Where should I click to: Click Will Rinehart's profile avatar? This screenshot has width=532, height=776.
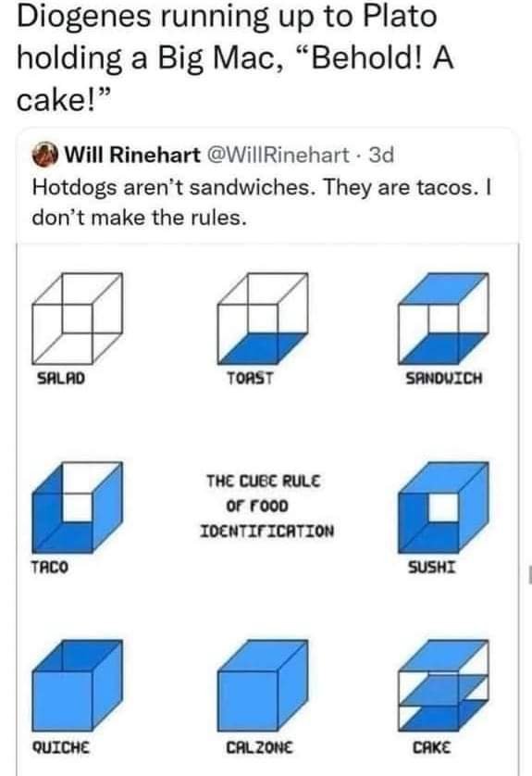(45, 155)
